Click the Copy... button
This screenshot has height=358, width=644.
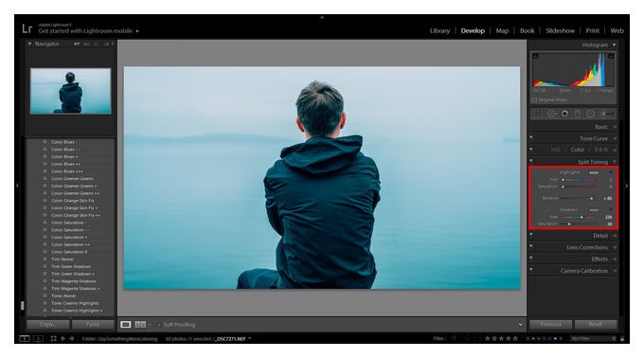click(48, 324)
